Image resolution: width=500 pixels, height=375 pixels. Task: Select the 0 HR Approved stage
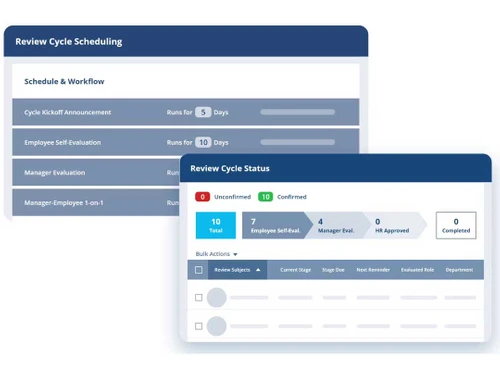(395, 225)
